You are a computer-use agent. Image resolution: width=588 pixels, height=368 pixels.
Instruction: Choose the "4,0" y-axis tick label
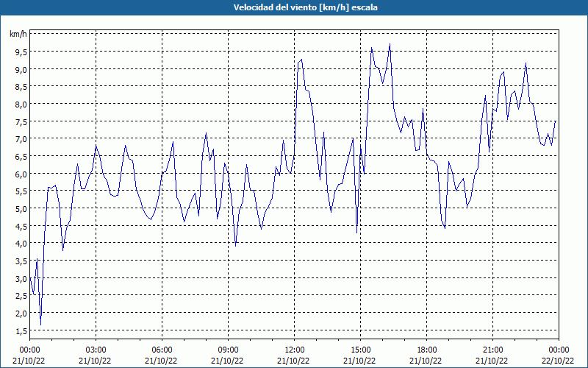[x=21, y=244]
